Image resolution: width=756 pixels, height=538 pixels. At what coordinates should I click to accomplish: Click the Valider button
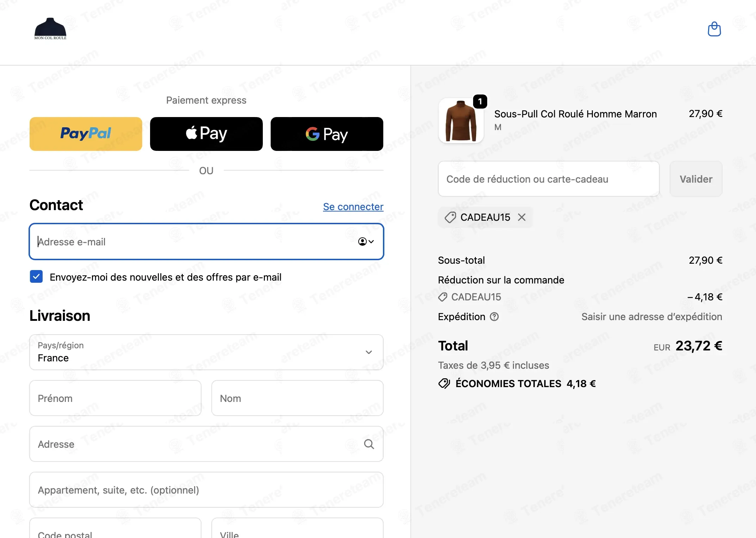[696, 179]
